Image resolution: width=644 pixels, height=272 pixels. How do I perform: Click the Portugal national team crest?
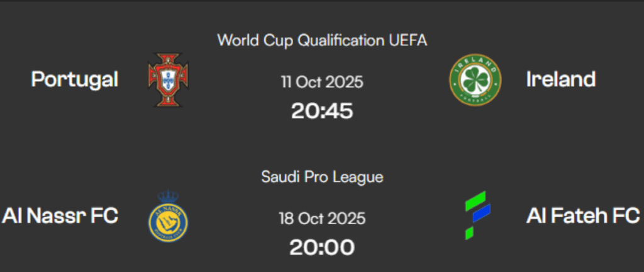click(x=168, y=80)
